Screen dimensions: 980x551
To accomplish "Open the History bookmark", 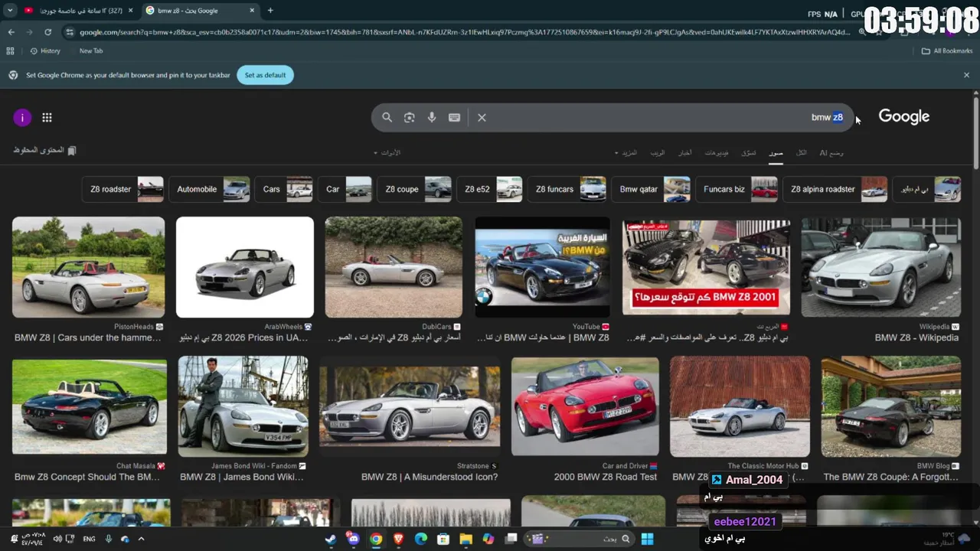I will [x=44, y=51].
